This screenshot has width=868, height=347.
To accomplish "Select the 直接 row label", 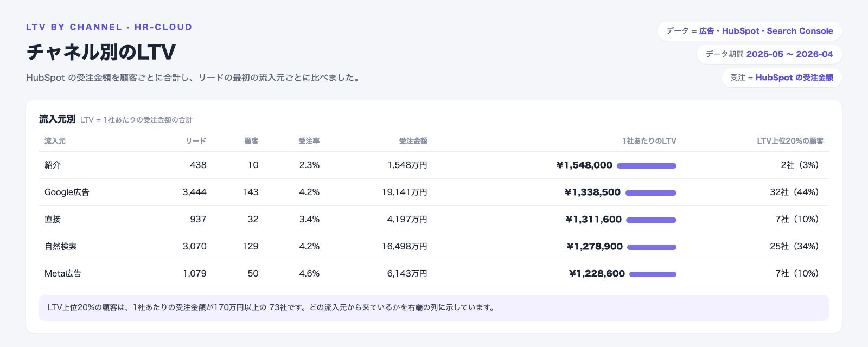I will click(53, 219).
